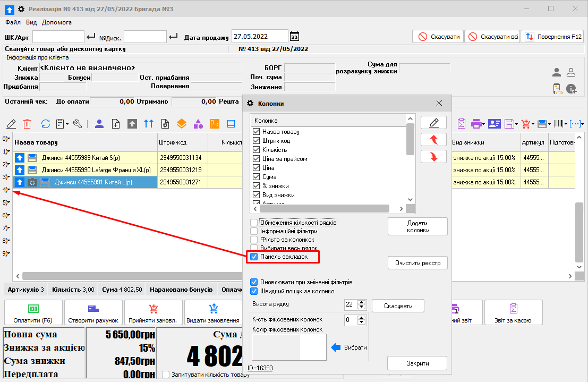The height and width of the screenshot is (382, 588).
Task: Uncheck the 'Панель закладок' checkbox
Action: coord(254,257)
